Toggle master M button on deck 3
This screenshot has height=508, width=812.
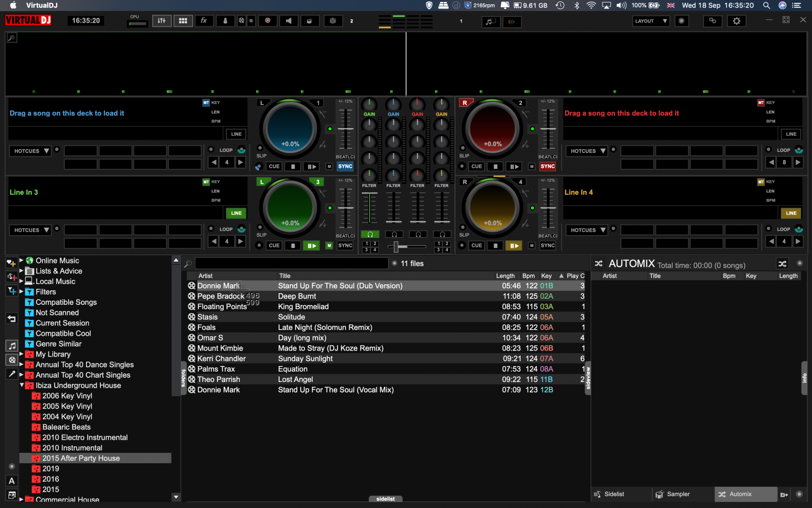tap(329, 246)
